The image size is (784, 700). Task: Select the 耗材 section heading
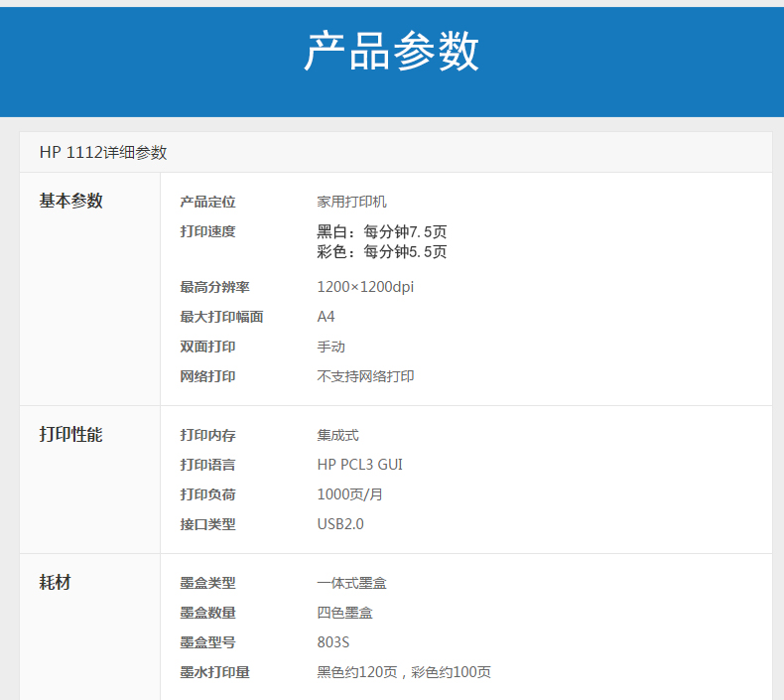click(55, 583)
